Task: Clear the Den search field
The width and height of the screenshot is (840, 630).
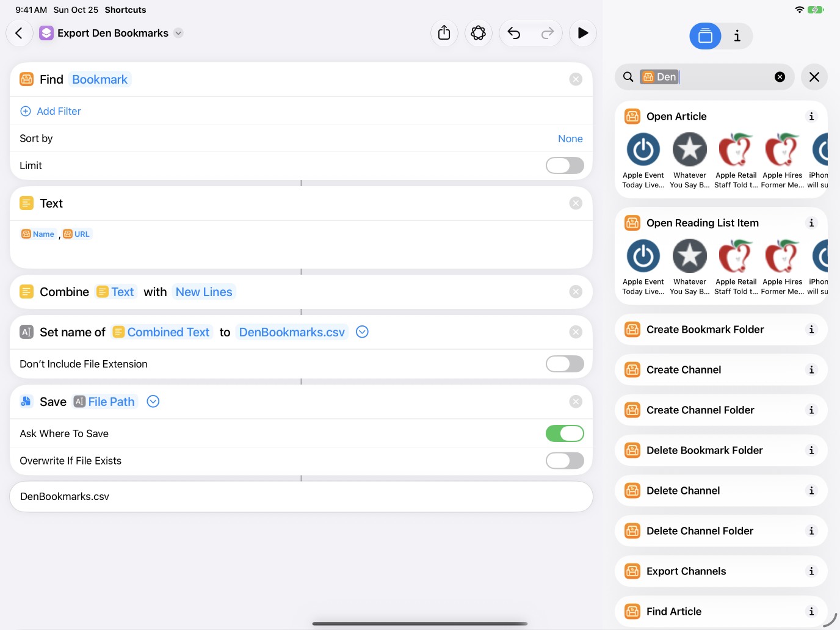Action: [x=780, y=77]
